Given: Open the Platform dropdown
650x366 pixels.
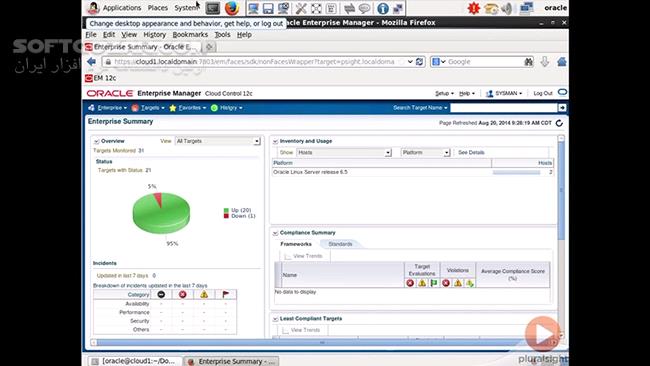Looking at the screenshot, I should point(425,153).
